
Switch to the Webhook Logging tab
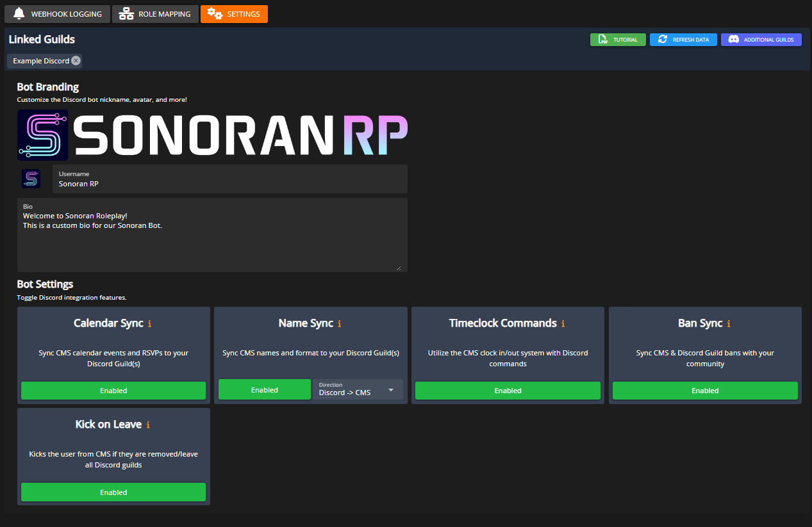point(57,14)
